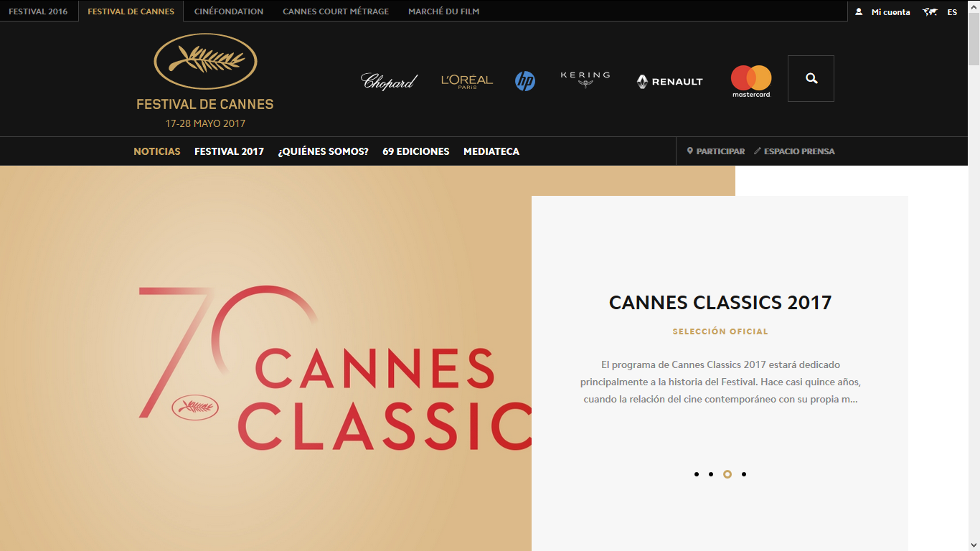Open the Cannes Classics 2017 headline

coord(720,303)
